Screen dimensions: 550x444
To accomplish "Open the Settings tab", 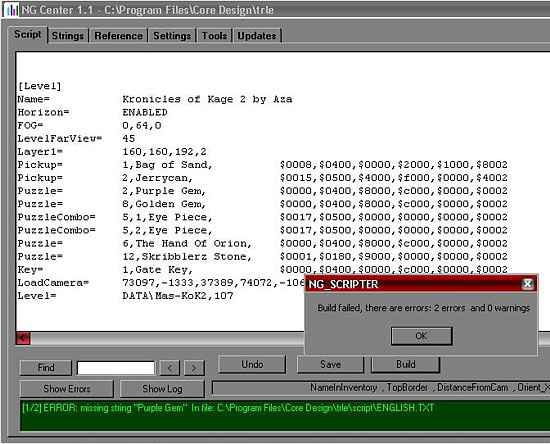I will 172,36.
